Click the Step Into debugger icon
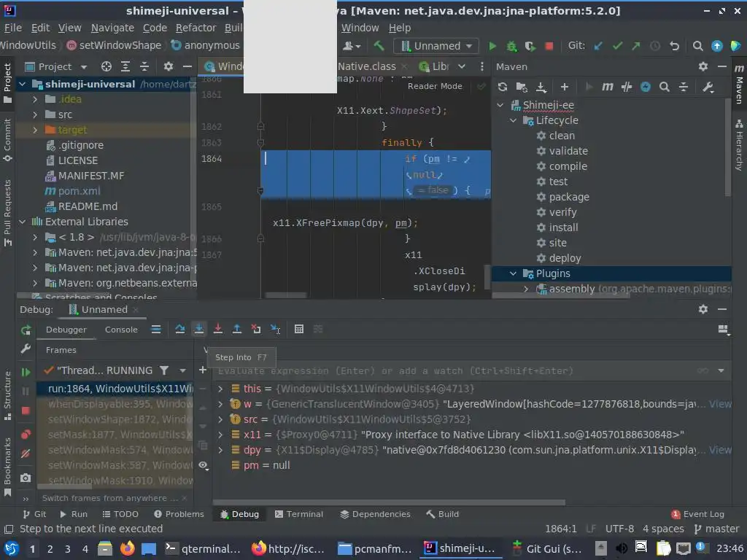This screenshot has width=747, height=560. (198, 329)
